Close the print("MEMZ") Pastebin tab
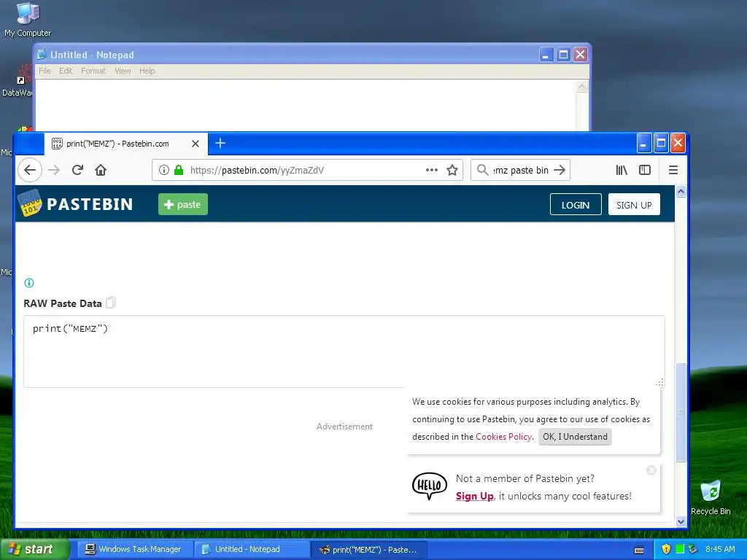This screenshot has width=747, height=560. 196,144
